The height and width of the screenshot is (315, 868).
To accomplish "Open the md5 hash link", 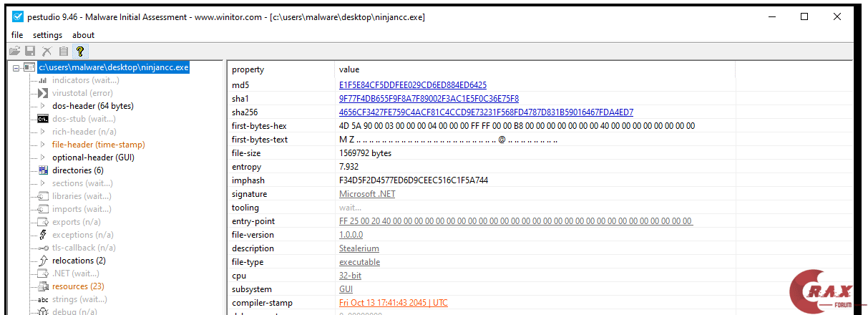I will click(x=413, y=85).
